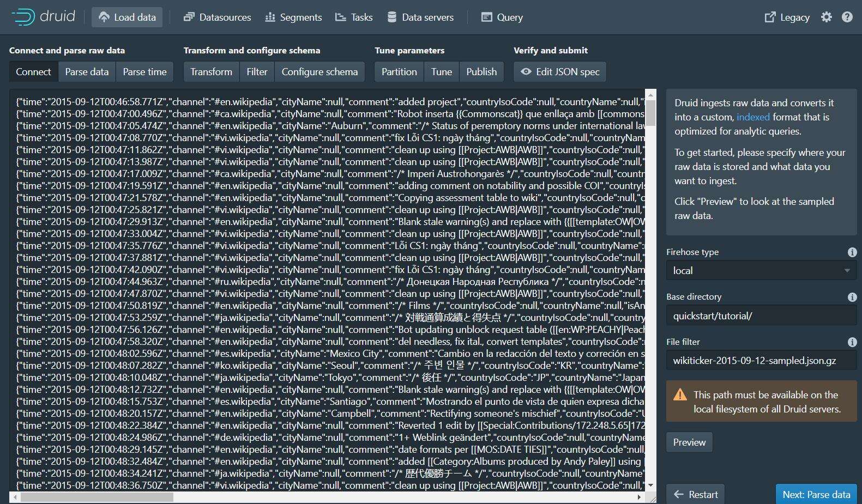Image resolution: width=862 pixels, height=504 pixels.
Task: Click the horizontal scrollbar of raw data
Action: point(327,497)
